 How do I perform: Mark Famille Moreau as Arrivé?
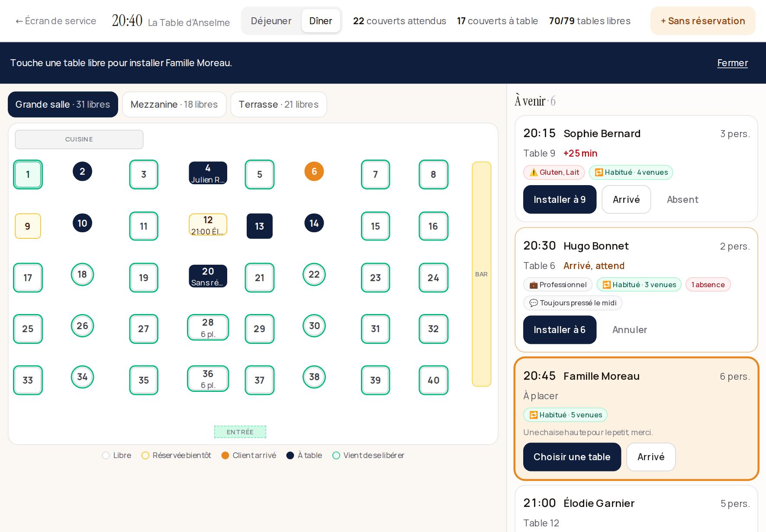[651, 457]
